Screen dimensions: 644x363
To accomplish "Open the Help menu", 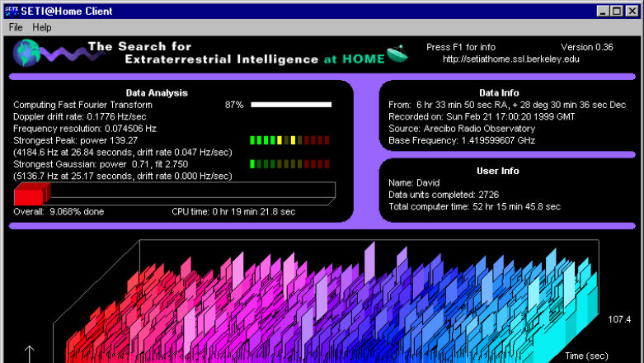I will click(42, 27).
